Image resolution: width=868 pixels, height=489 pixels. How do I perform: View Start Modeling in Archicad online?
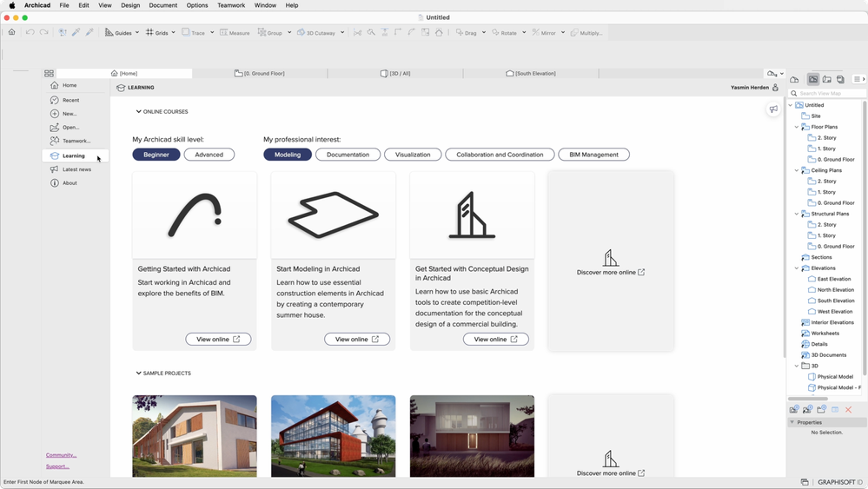(x=357, y=339)
